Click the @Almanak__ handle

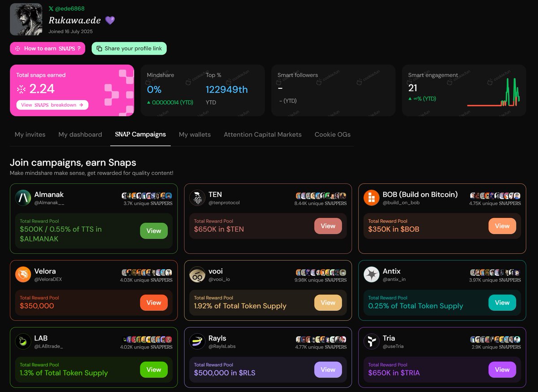point(49,203)
